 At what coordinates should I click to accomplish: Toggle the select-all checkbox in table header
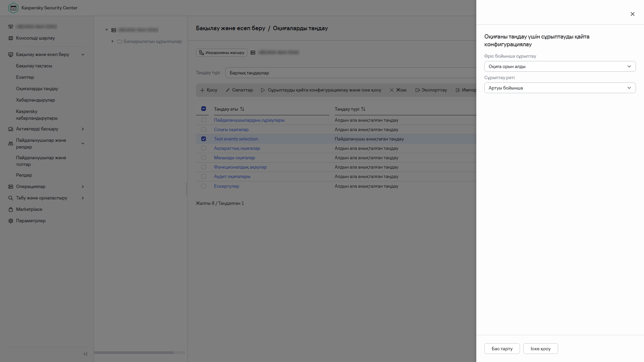click(204, 109)
